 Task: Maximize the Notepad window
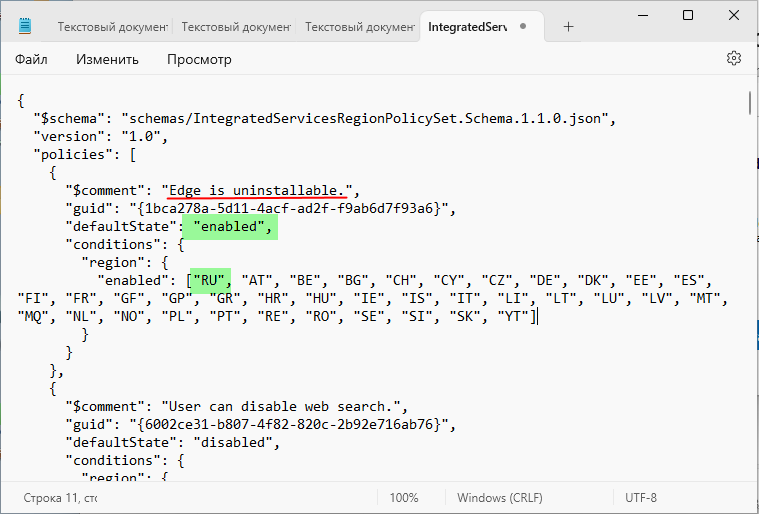(688, 15)
